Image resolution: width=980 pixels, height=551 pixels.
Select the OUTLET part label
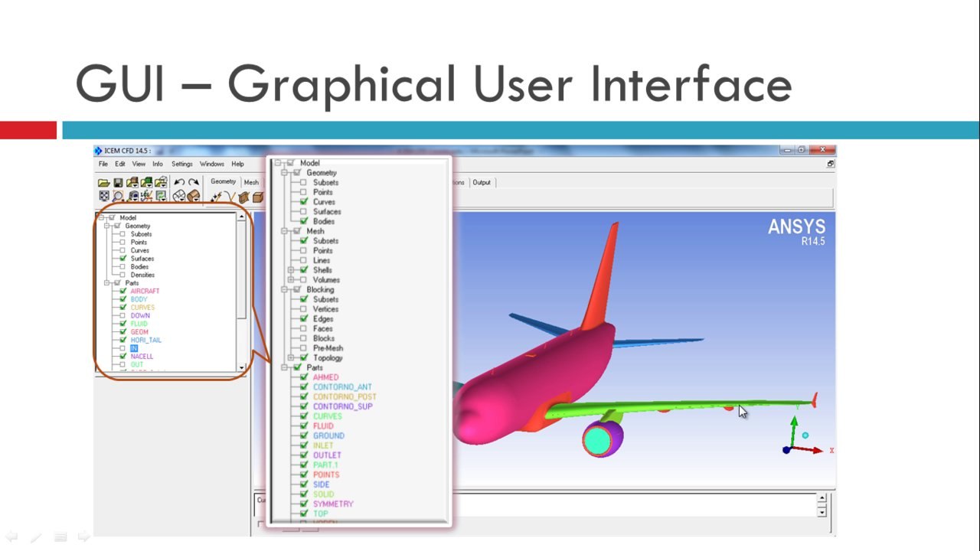[x=327, y=455]
